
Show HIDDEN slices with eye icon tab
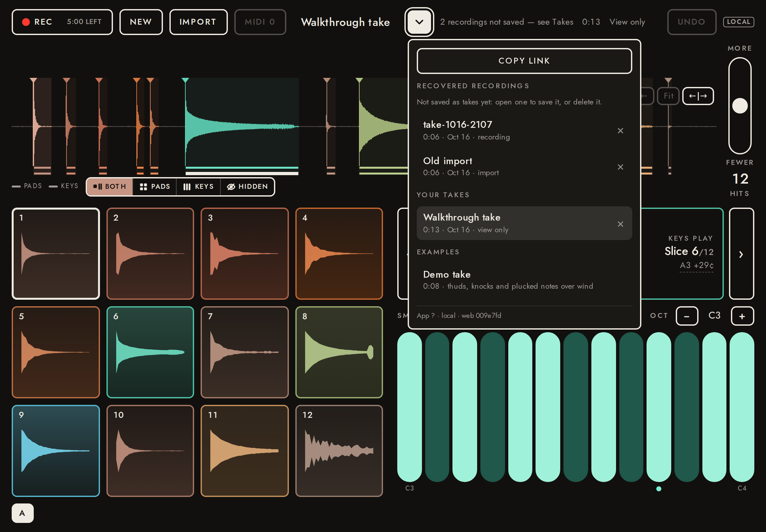click(x=247, y=187)
